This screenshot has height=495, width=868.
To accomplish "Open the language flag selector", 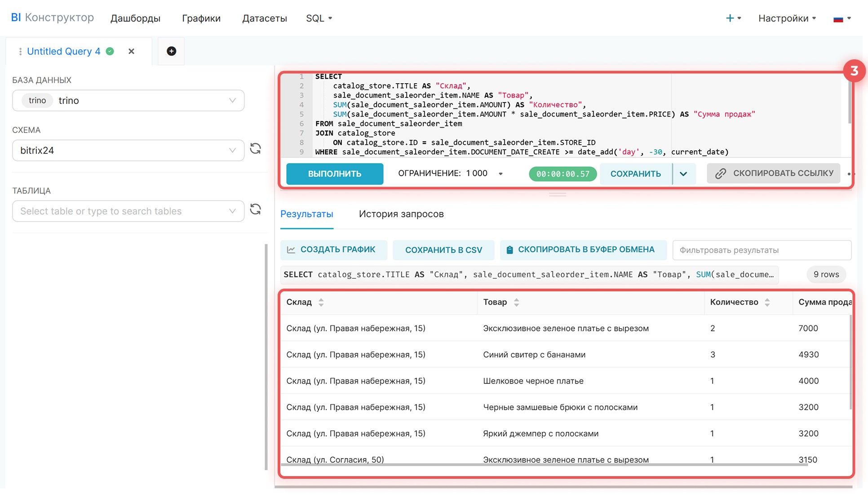I will point(841,18).
